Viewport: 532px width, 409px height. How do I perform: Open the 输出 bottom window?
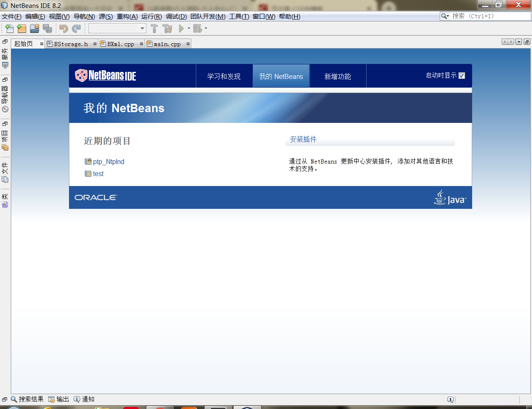(x=59, y=399)
